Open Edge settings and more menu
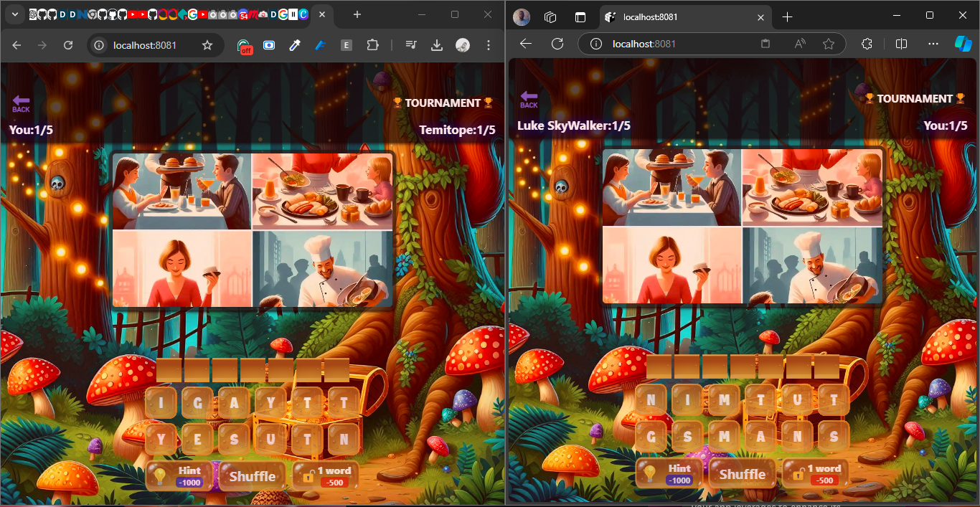Viewport: 980px width, 507px height. tap(933, 44)
